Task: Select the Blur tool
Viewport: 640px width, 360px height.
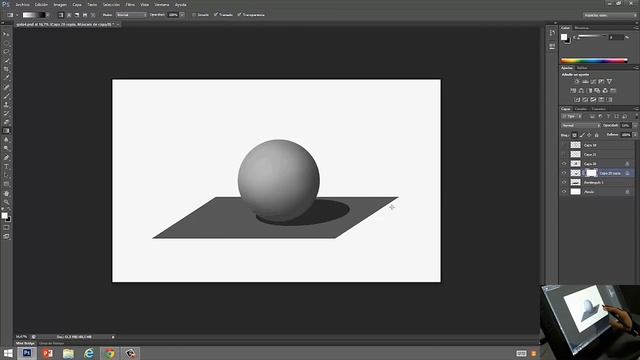Action: pos(6,140)
